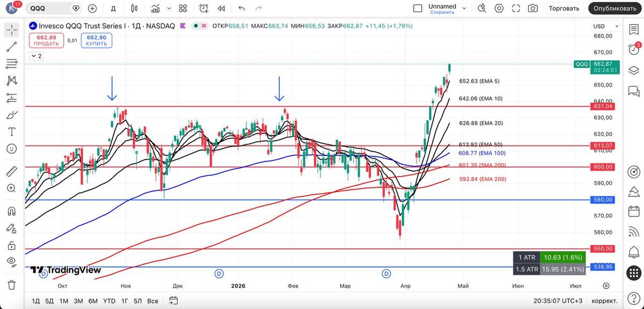
Task: Open indicator templates grid
Action: point(183,8)
